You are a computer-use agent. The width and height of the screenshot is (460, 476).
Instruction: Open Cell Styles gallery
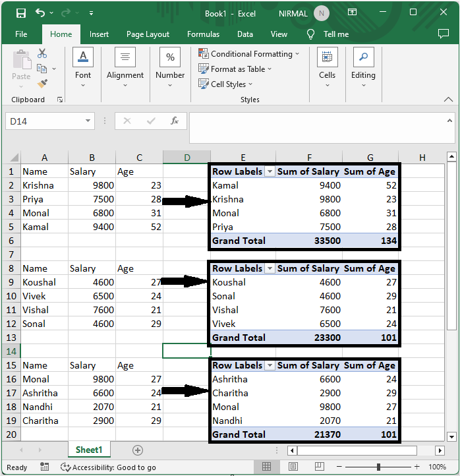(225, 84)
